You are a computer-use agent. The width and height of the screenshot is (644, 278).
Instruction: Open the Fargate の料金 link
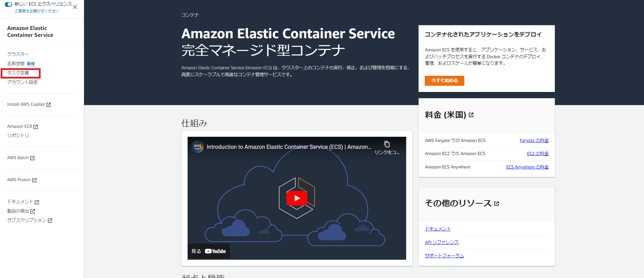pos(534,141)
